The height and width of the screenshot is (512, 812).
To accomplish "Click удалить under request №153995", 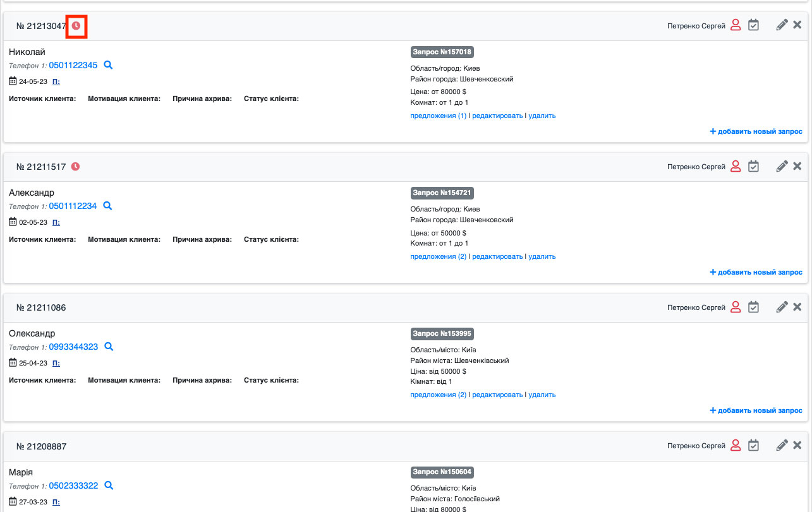I will tap(542, 395).
